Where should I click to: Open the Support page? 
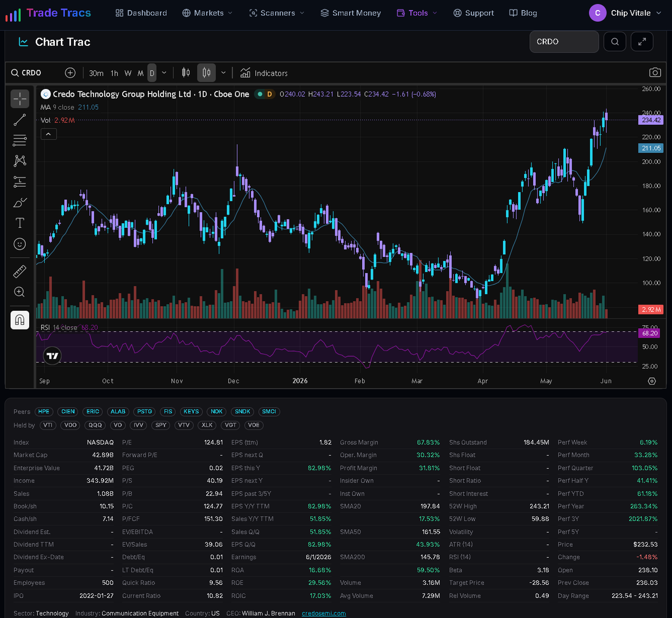[x=473, y=13]
